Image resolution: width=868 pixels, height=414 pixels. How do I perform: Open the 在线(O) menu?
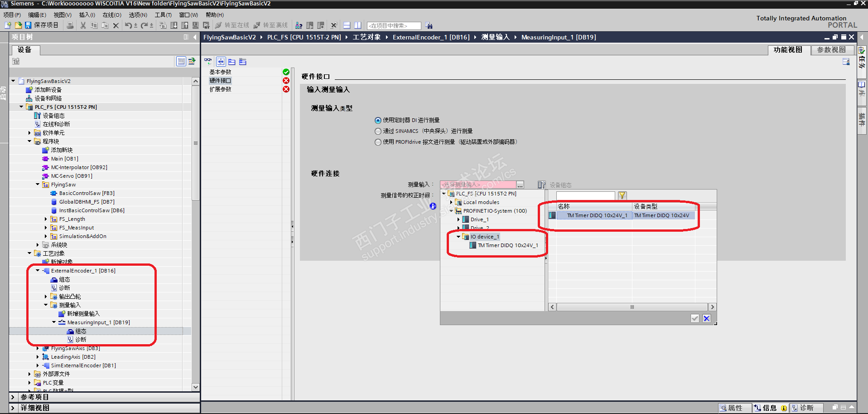pyautogui.click(x=112, y=15)
